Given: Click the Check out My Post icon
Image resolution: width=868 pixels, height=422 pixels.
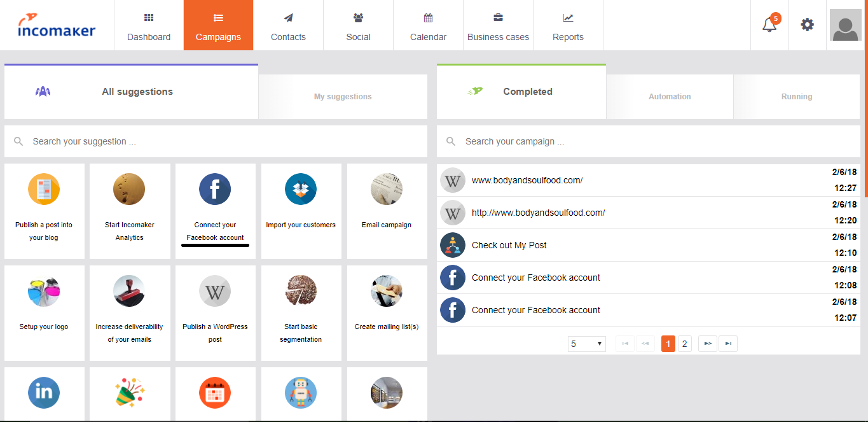Looking at the screenshot, I should [453, 245].
